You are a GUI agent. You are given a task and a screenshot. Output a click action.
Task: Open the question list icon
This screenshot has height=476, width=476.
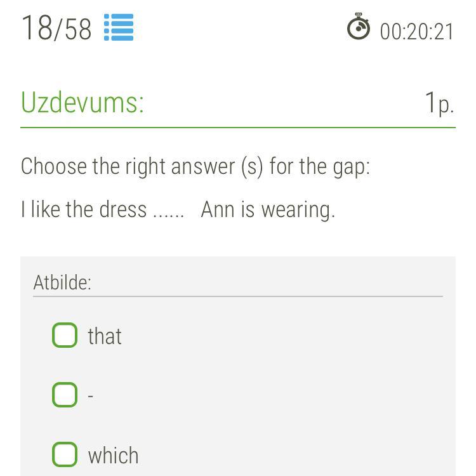119,28
